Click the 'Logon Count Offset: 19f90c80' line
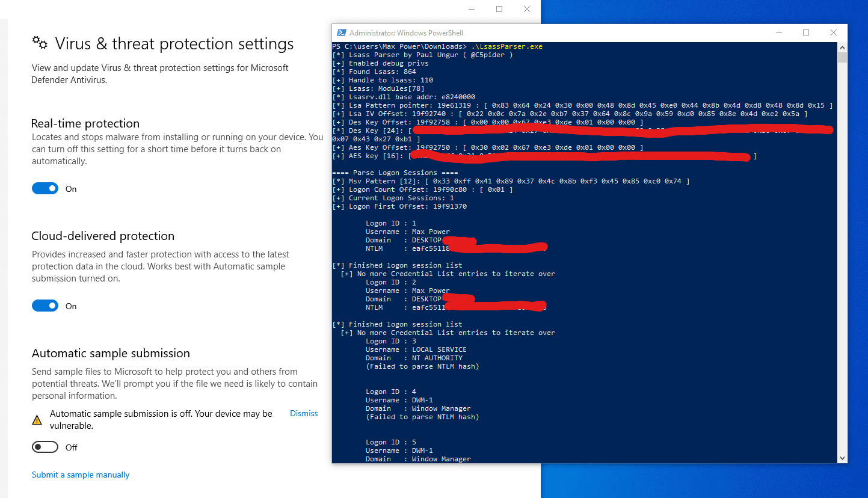Viewport: 868px width, 498px height. (x=422, y=189)
